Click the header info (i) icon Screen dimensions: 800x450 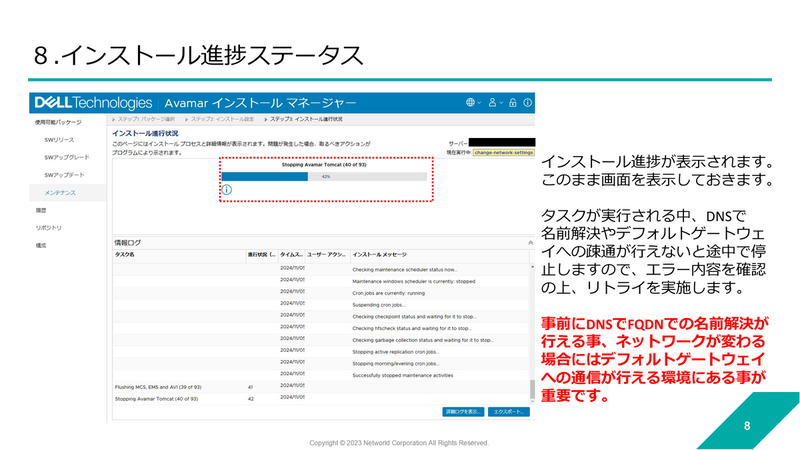(528, 103)
